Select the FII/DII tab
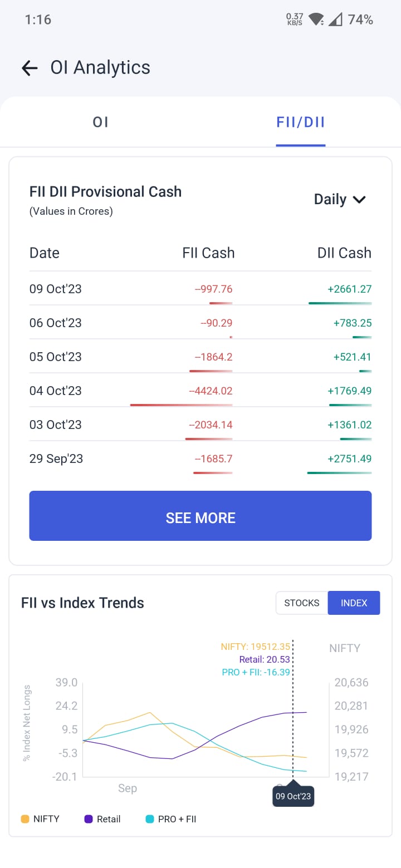This screenshot has width=401, height=868. click(301, 122)
